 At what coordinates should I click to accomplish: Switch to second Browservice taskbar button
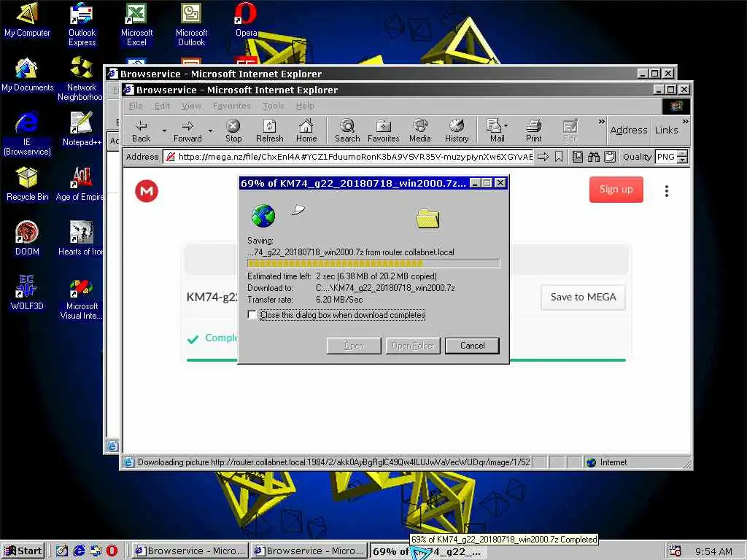click(309, 551)
